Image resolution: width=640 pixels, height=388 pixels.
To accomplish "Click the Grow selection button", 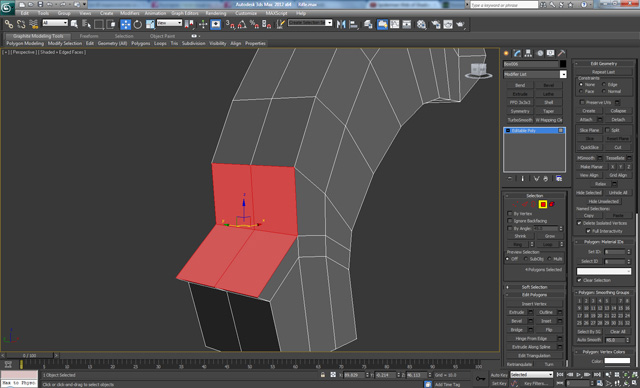I will pos(549,236).
